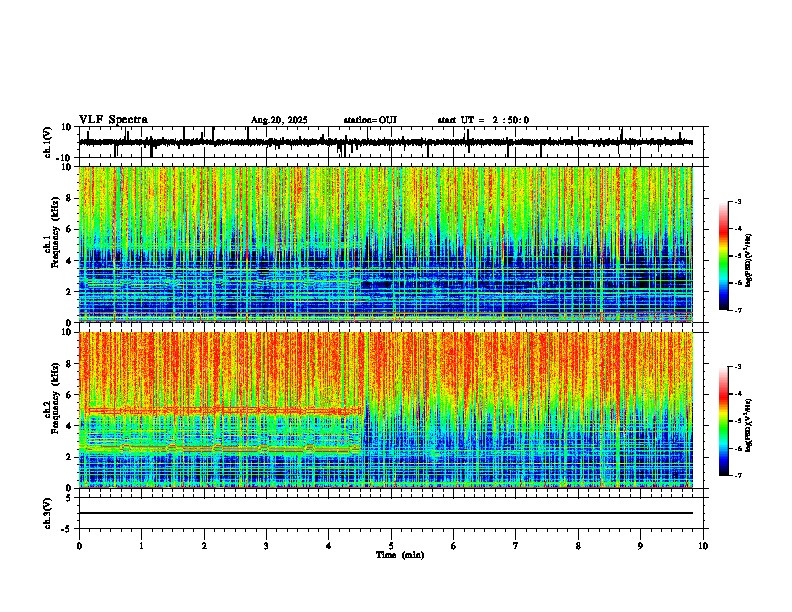Click the time axis tick label "8"

578,546
